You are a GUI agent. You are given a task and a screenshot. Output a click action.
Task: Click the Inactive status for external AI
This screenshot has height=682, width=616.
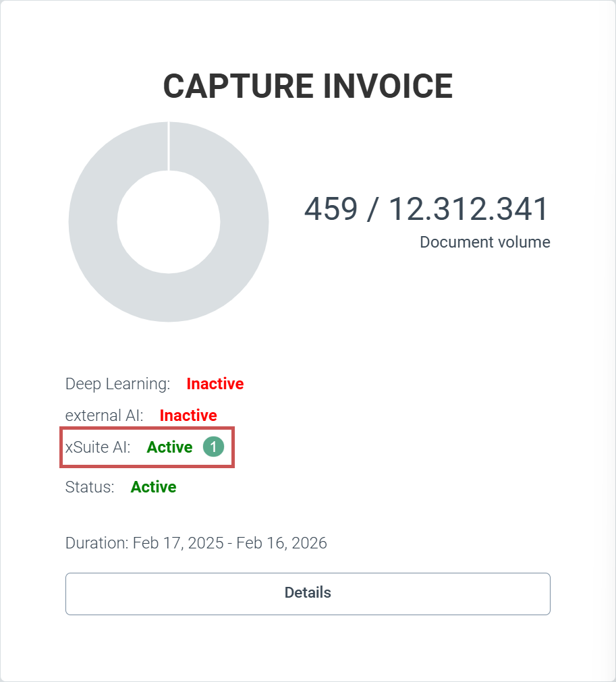coord(188,416)
